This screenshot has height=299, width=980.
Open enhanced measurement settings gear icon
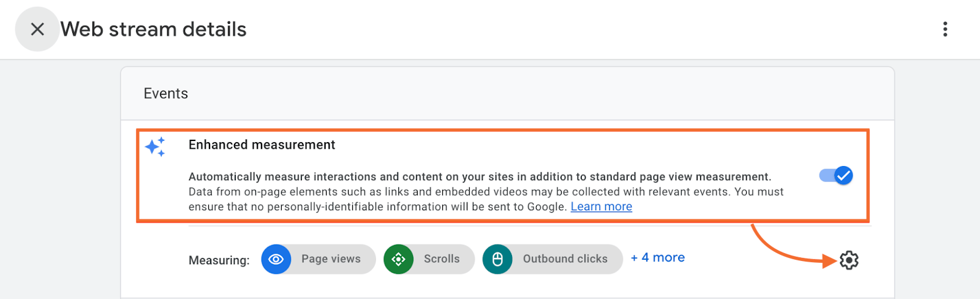849,260
